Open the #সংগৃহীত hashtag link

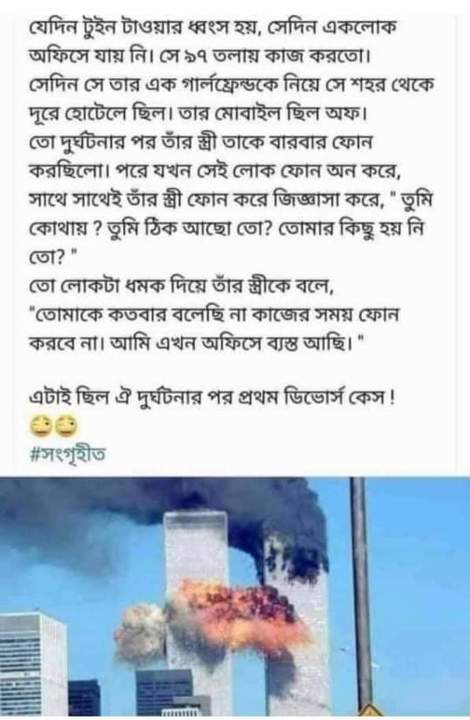click(67, 455)
